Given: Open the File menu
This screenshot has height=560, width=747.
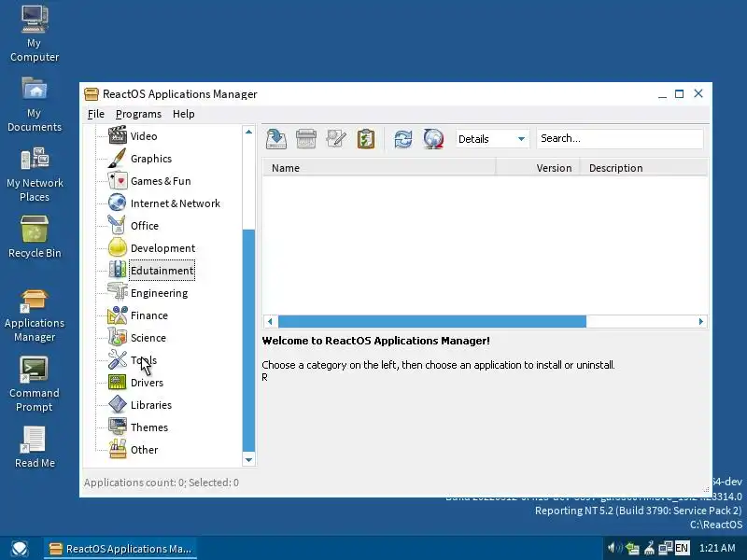Looking at the screenshot, I should 96,114.
